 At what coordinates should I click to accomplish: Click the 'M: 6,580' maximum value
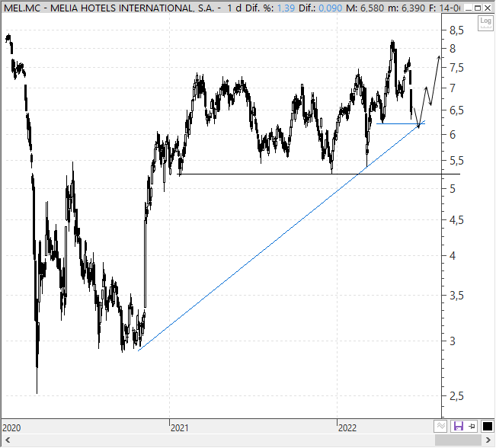[365, 8]
